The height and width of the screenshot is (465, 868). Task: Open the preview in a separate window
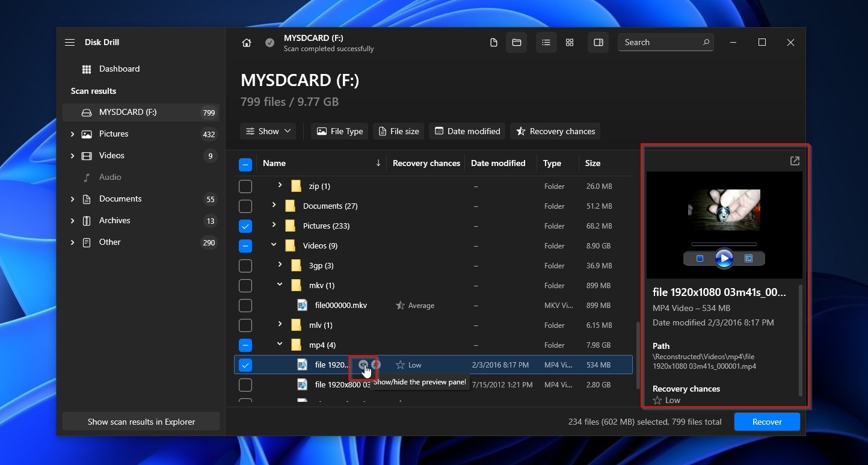(794, 161)
